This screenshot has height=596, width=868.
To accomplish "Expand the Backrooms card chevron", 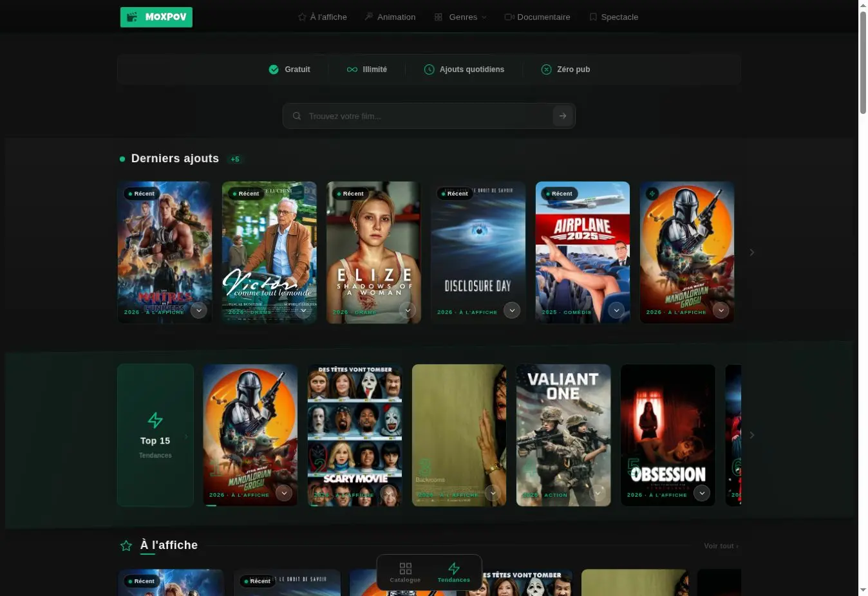I will tap(493, 493).
